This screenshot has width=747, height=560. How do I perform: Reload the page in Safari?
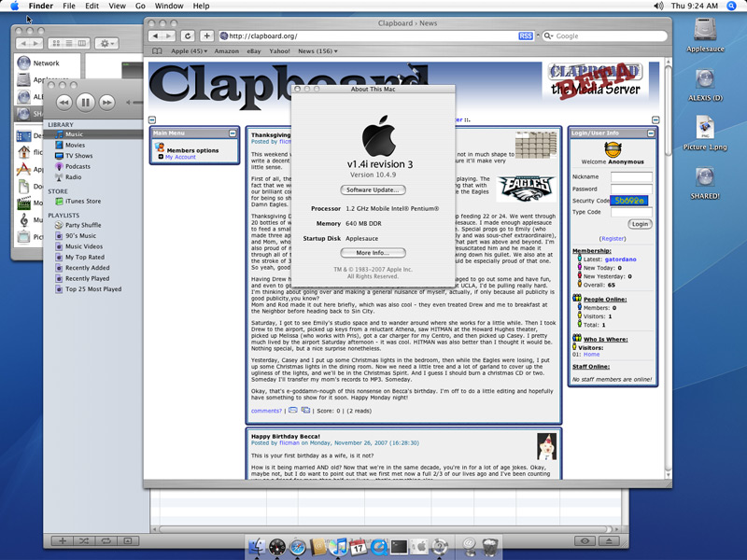tap(188, 35)
